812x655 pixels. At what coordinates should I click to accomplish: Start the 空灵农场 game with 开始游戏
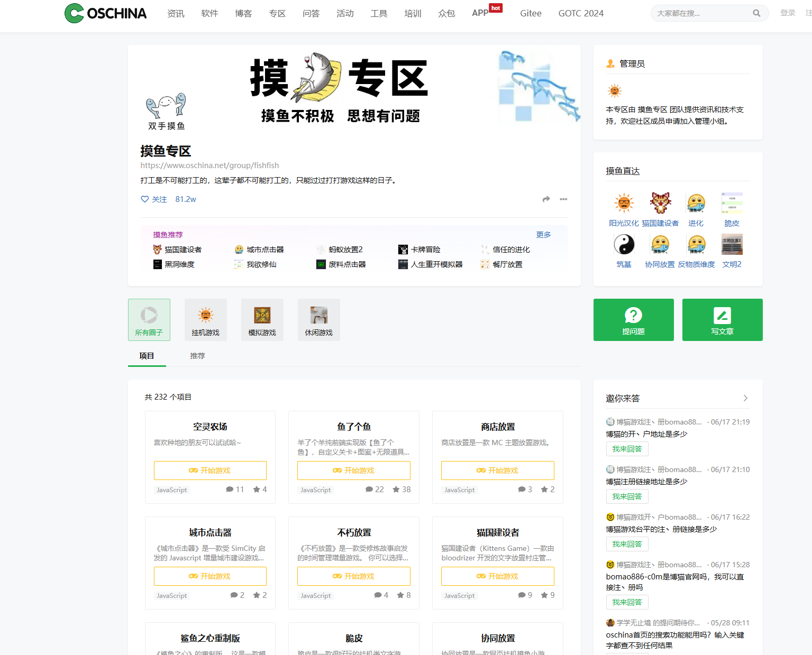click(210, 471)
